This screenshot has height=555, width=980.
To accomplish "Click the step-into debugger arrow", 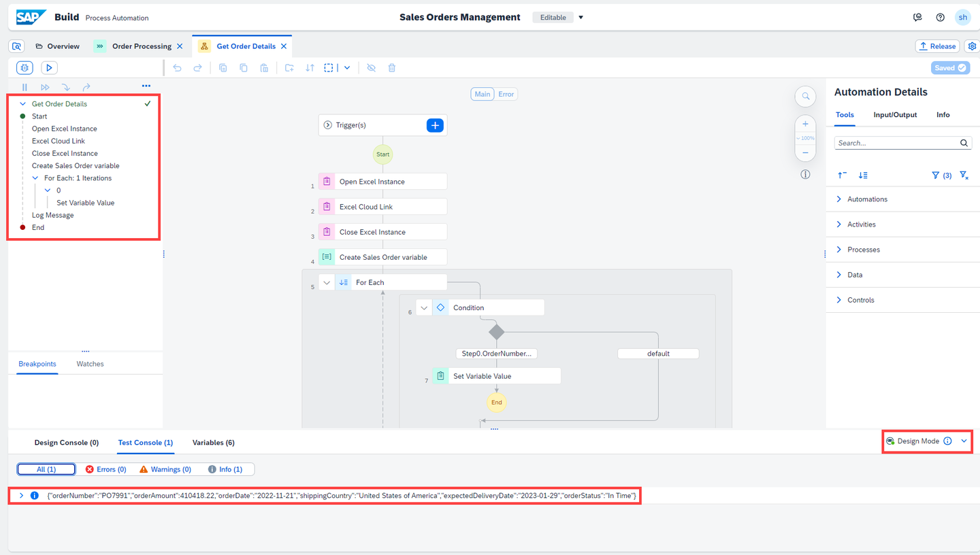I will tap(65, 87).
